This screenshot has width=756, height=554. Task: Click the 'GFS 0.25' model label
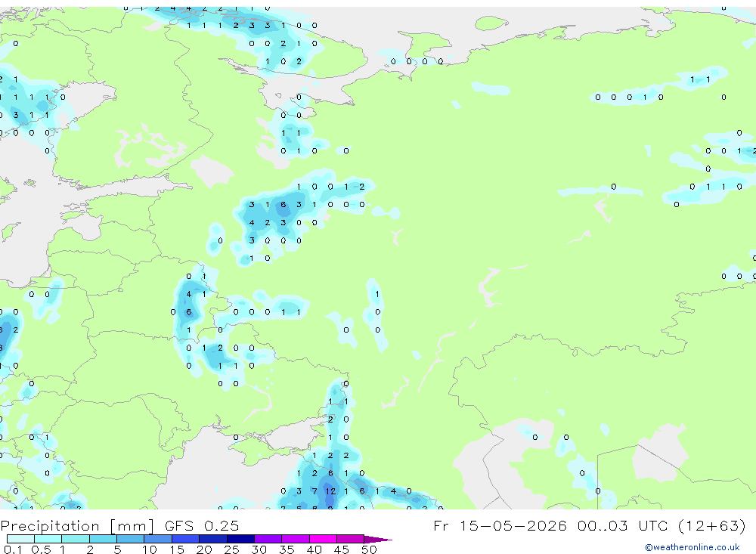point(202,525)
